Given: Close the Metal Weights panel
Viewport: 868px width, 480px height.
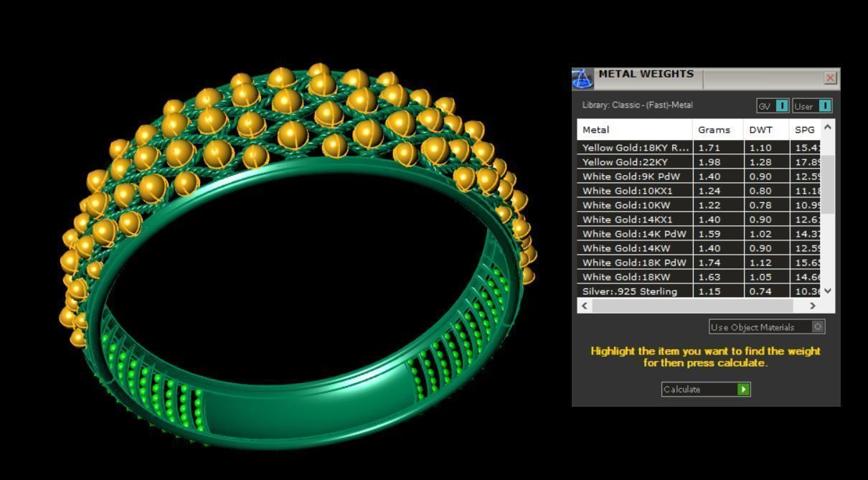Looking at the screenshot, I should point(831,77).
